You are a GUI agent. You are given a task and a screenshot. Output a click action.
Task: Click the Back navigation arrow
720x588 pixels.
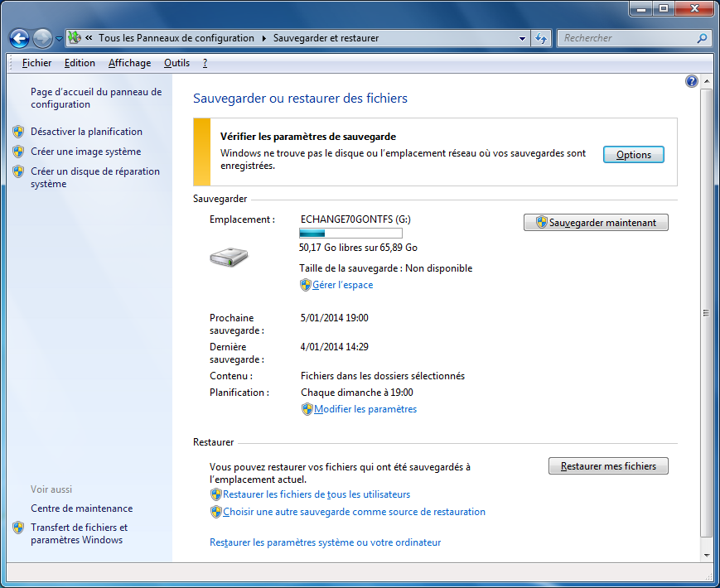click(x=19, y=39)
